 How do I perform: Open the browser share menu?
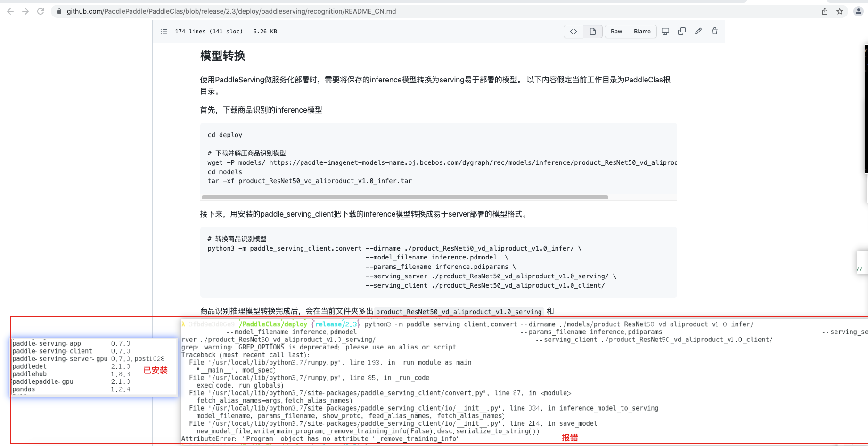pos(825,11)
